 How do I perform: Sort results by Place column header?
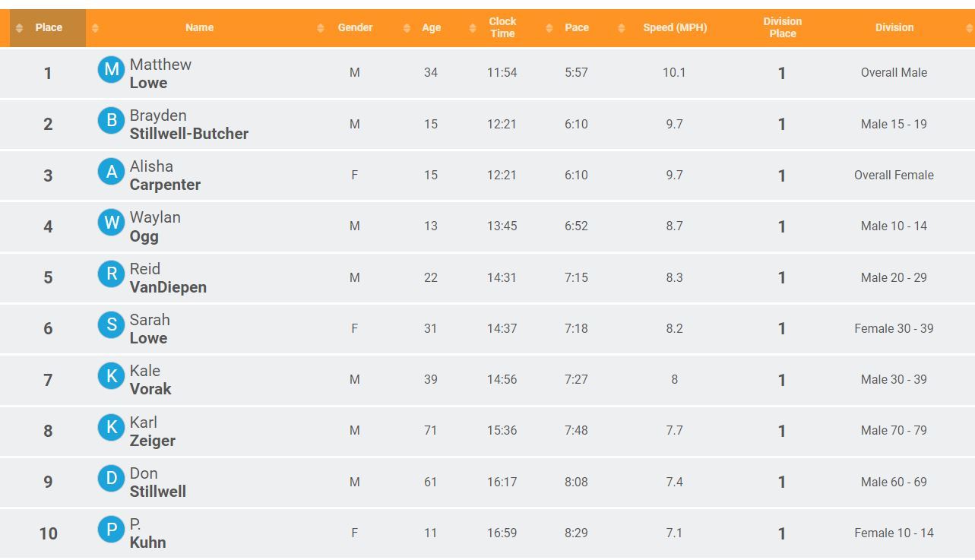coord(48,28)
